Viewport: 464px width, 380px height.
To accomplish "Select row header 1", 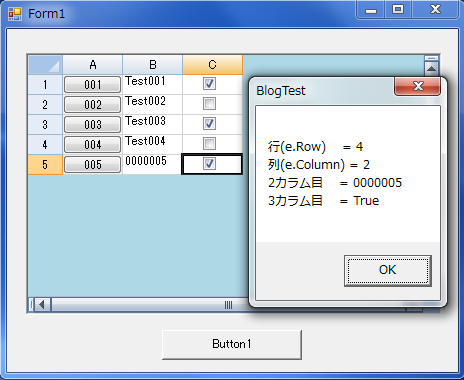I will coord(45,85).
